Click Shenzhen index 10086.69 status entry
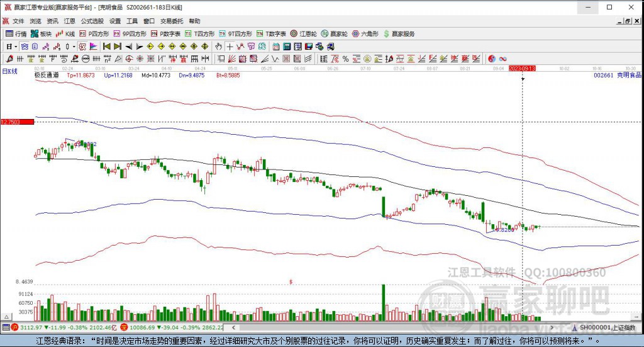The height and width of the screenshot is (347, 644). pos(172,327)
